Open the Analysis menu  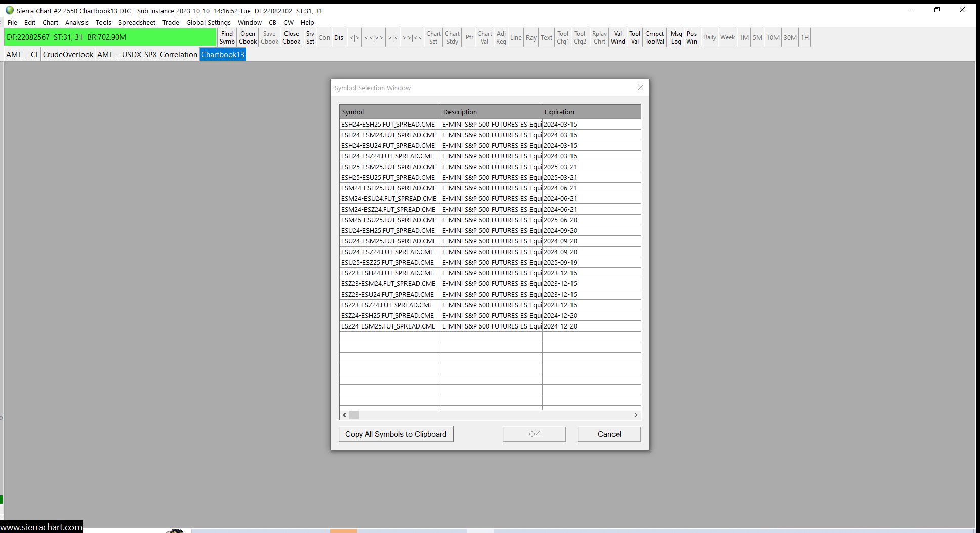point(77,22)
